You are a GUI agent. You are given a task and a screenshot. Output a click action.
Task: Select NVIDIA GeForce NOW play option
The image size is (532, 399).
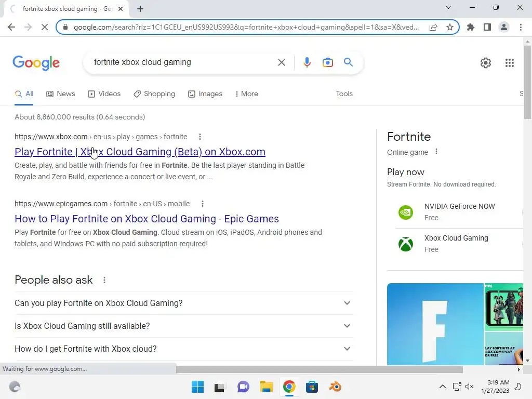coord(459,212)
